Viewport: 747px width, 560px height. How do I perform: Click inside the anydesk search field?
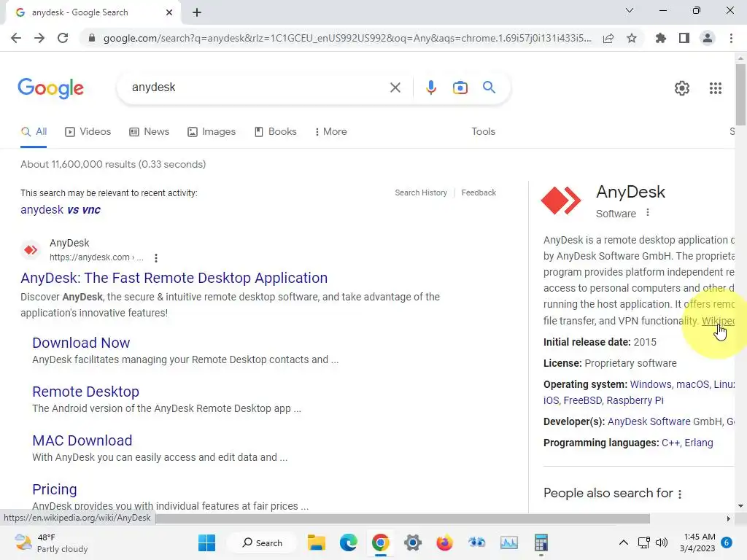pos(258,87)
